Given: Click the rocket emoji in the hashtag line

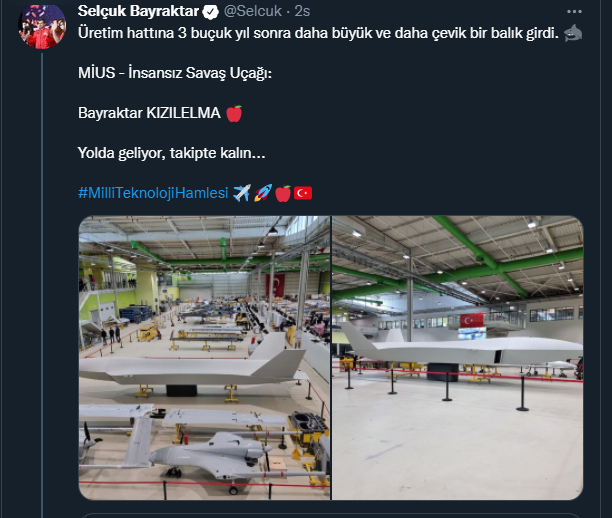Looking at the screenshot, I should tap(262, 193).
